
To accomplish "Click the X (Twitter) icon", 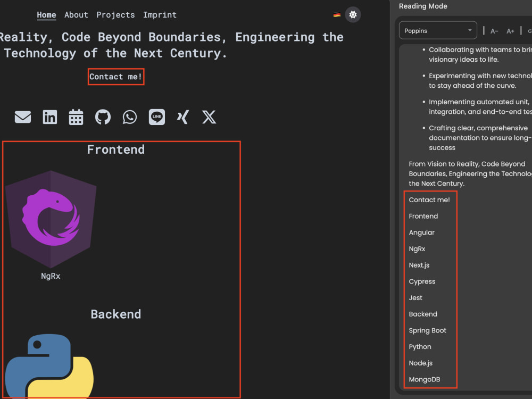I will (x=209, y=117).
